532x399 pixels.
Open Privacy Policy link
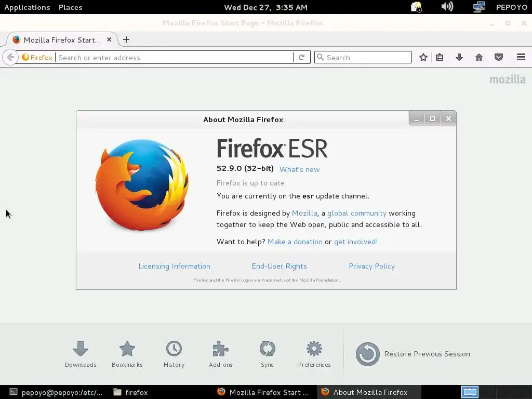click(371, 266)
